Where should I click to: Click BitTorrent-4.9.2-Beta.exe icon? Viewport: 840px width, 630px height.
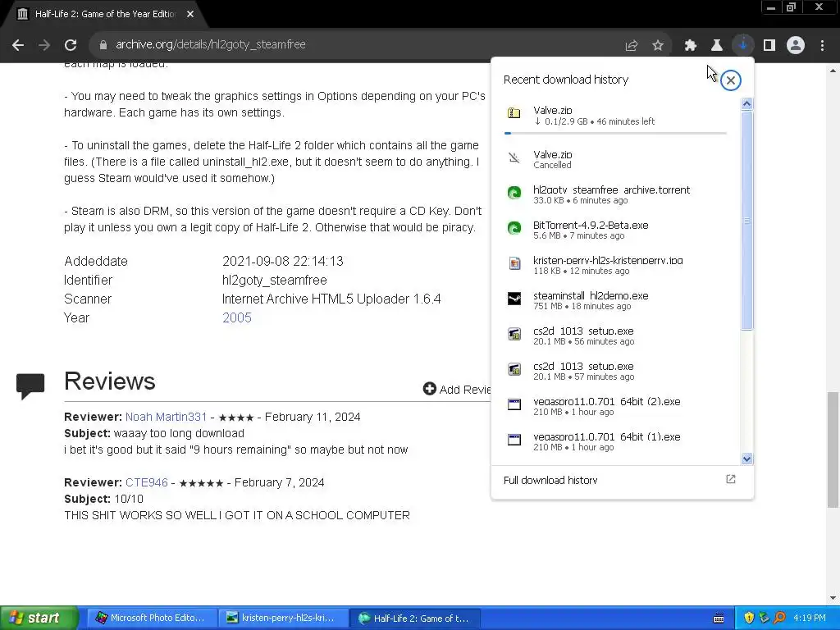pyautogui.click(x=514, y=228)
